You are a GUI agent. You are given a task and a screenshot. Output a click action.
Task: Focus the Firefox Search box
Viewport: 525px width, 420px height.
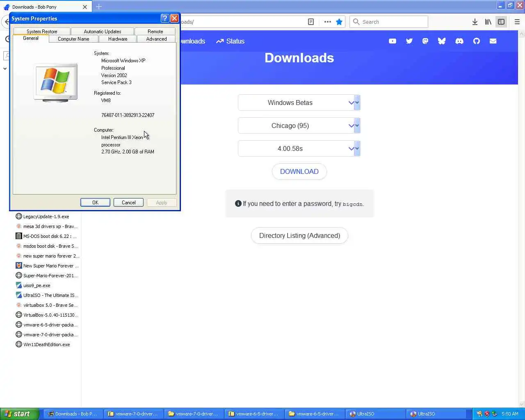point(389,22)
